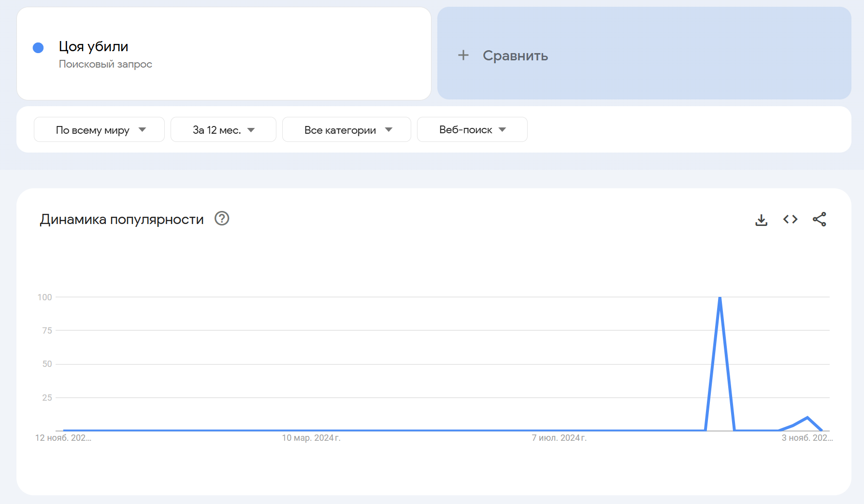
Task: Click the blue dot for Цоя убили
Action: click(x=38, y=48)
